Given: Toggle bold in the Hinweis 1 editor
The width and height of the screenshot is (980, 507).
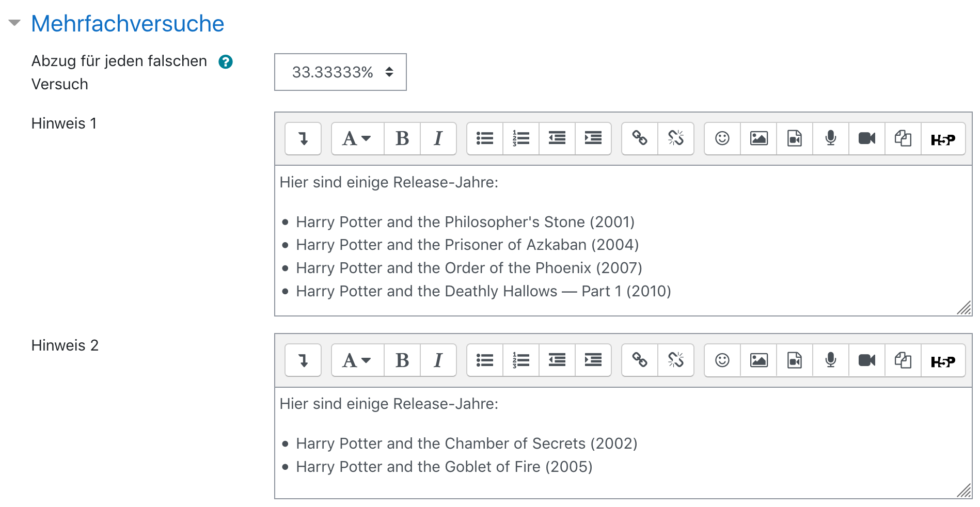Looking at the screenshot, I should click(x=402, y=138).
